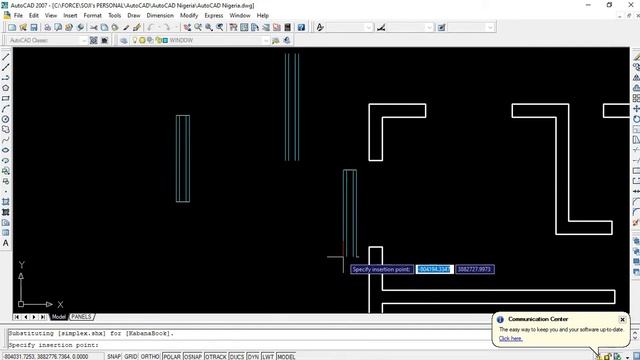Toggle POLAR tracking in status bar
640x360 pixels.
click(172, 356)
